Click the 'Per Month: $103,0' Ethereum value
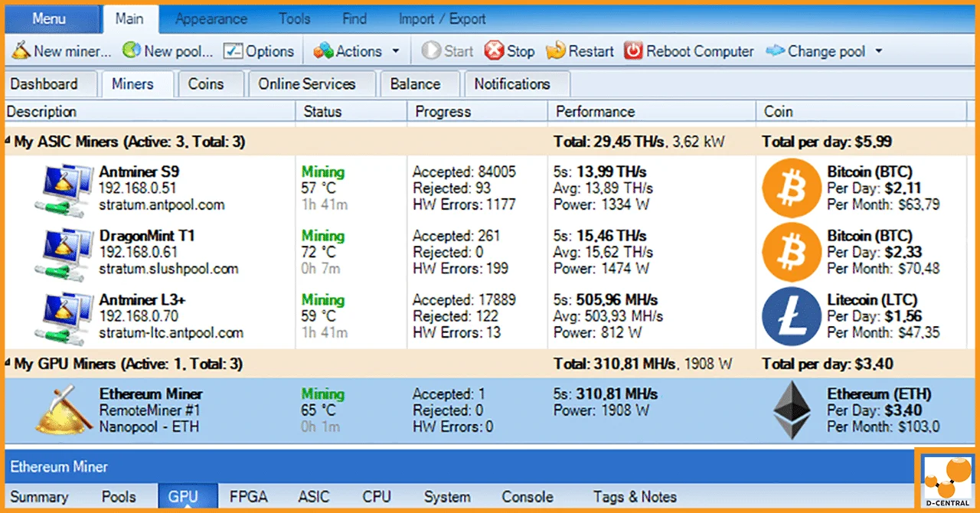This screenshot has height=513, width=980. 884,427
